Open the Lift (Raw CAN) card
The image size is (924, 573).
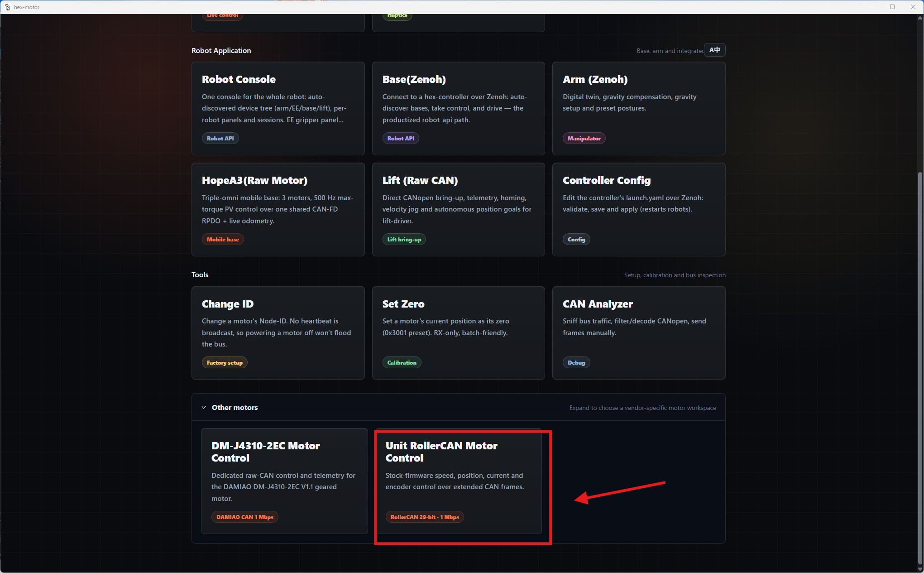point(458,210)
